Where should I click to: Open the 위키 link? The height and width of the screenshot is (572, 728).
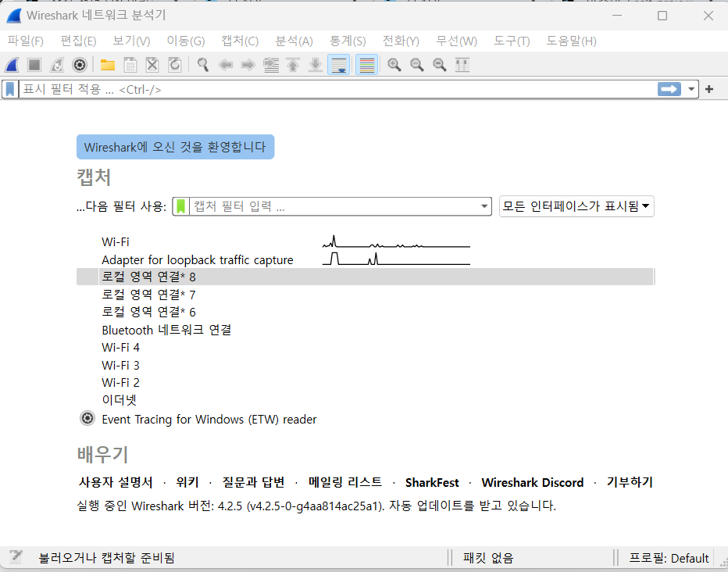(x=187, y=482)
